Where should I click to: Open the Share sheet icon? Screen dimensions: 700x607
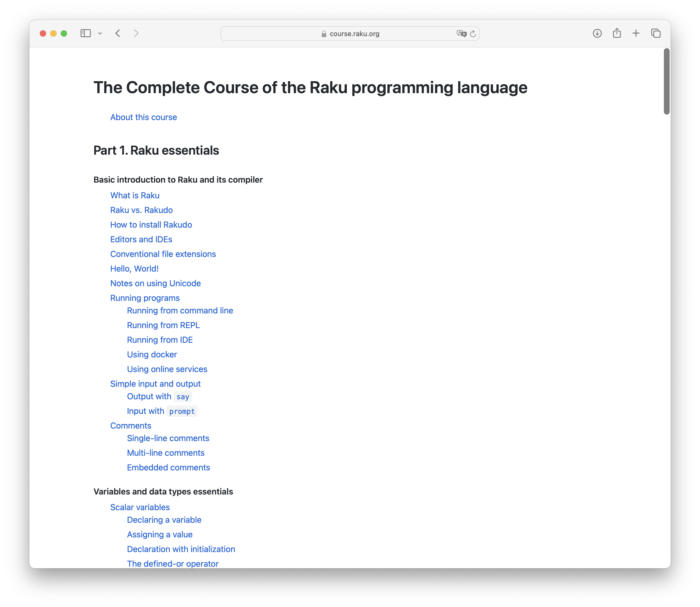click(x=617, y=33)
